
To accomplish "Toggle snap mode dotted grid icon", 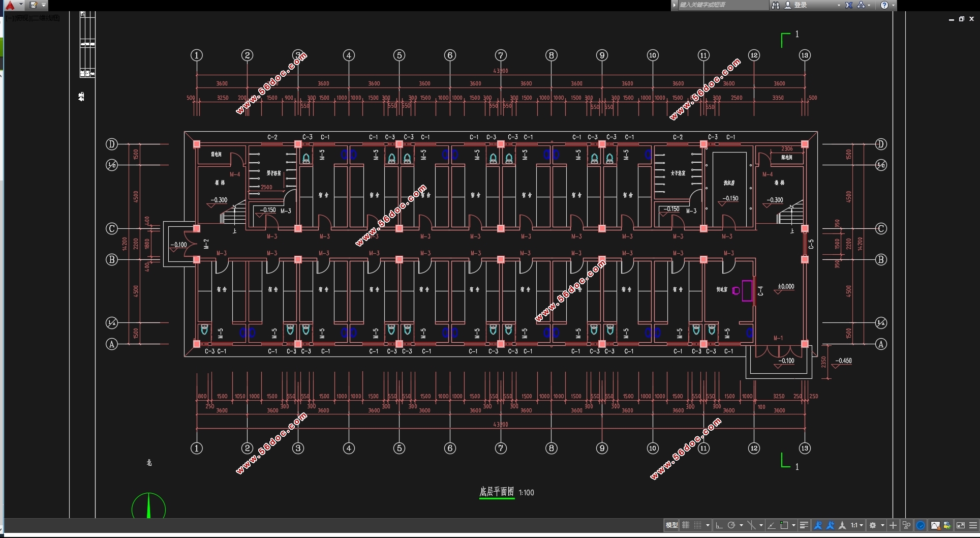I will coord(697,525).
